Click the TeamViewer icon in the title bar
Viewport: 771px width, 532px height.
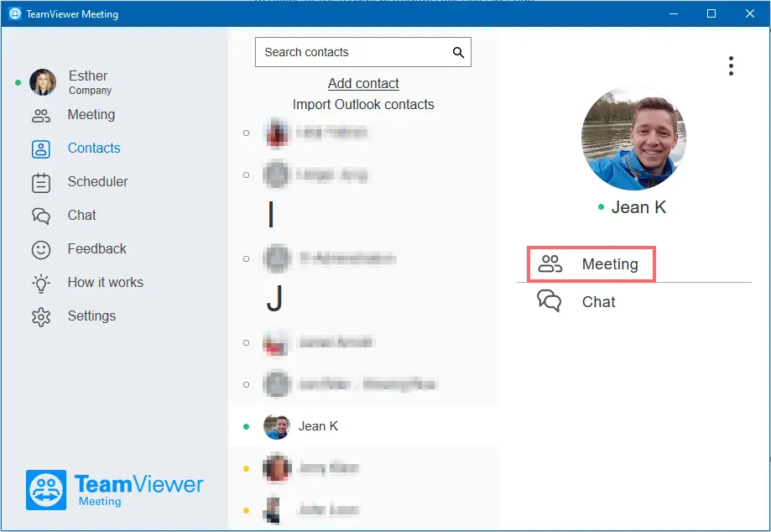15,13
